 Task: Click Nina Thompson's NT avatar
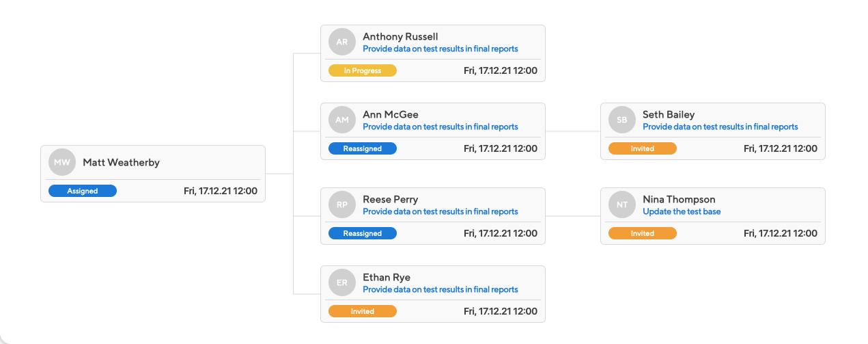[622, 204]
